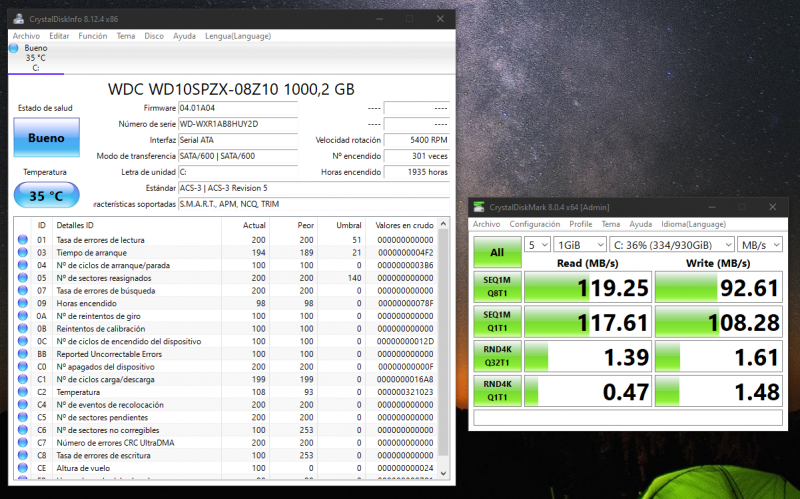Open the MB/s unit dropdown
The height and width of the screenshot is (499, 800).
(x=760, y=245)
